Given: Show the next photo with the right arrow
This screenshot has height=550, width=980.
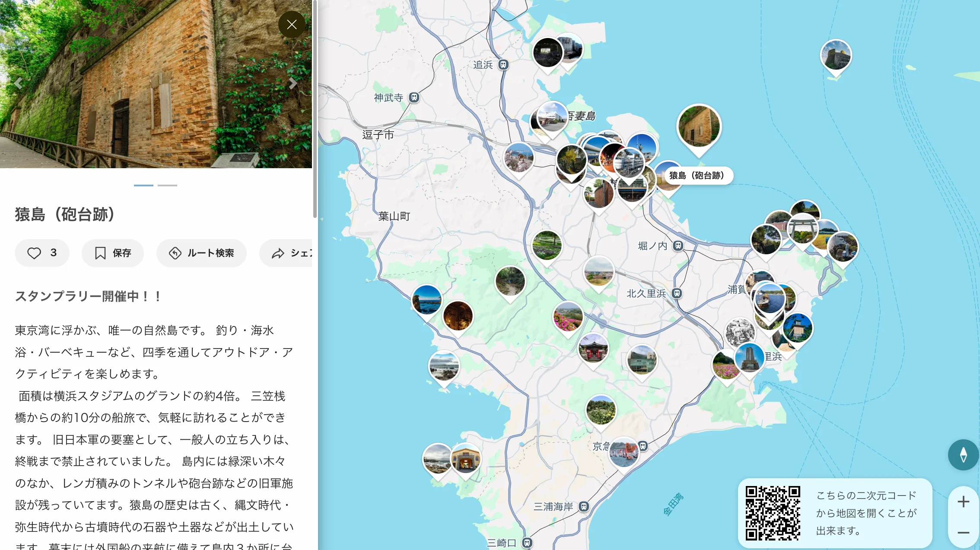Looking at the screenshot, I should (x=293, y=83).
